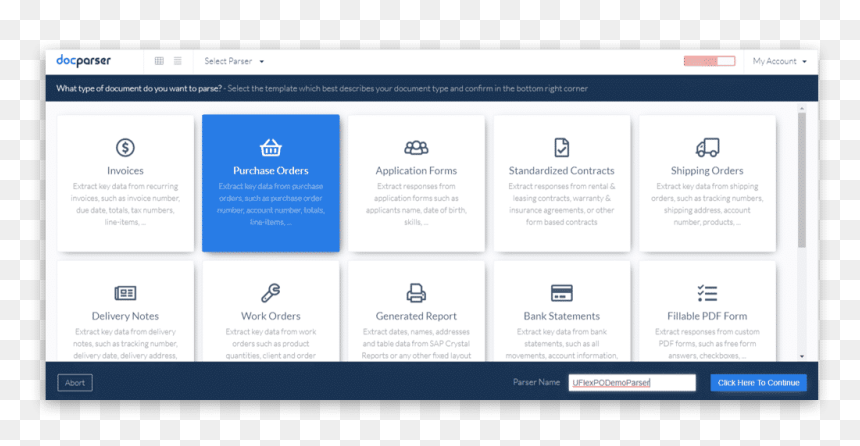This screenshot has width=860, height=446.
Task: Focus the Parser Name input field
Action: click(632, 382)
